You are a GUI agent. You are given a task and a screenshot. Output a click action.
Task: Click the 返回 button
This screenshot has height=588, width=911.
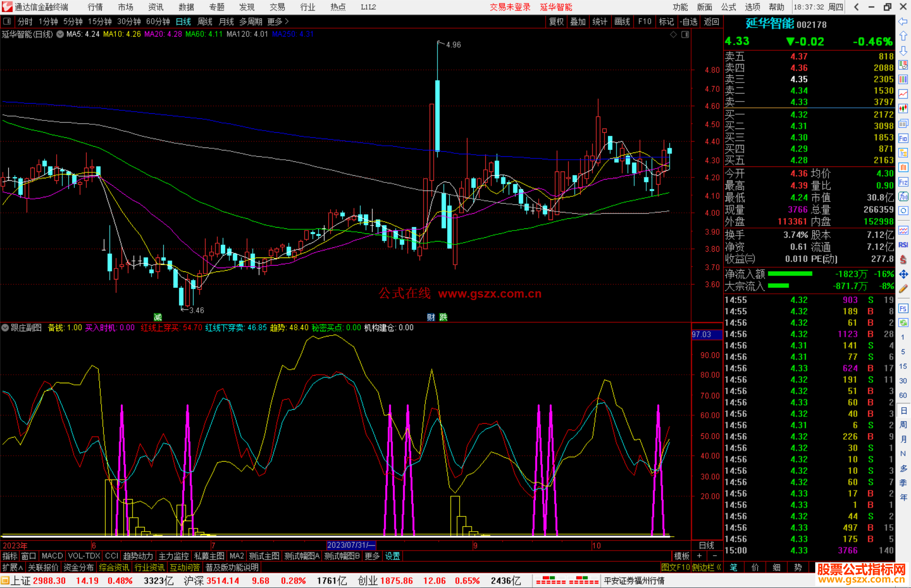711,21
